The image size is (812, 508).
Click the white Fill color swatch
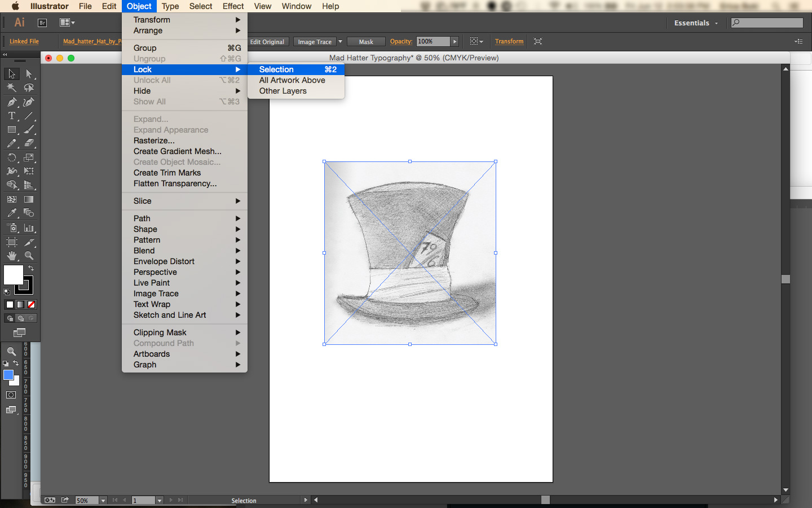(14, 275)
